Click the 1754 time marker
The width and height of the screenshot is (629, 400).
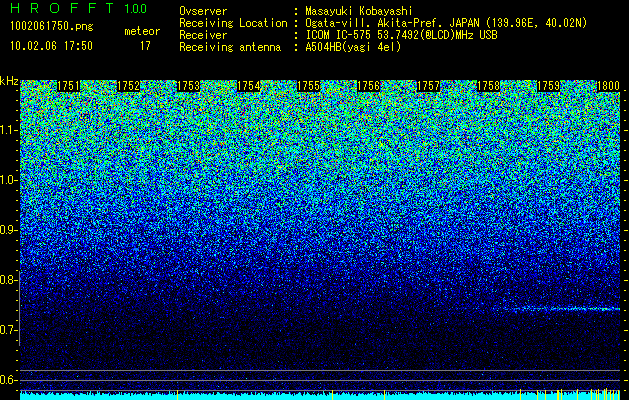point(248,86)
